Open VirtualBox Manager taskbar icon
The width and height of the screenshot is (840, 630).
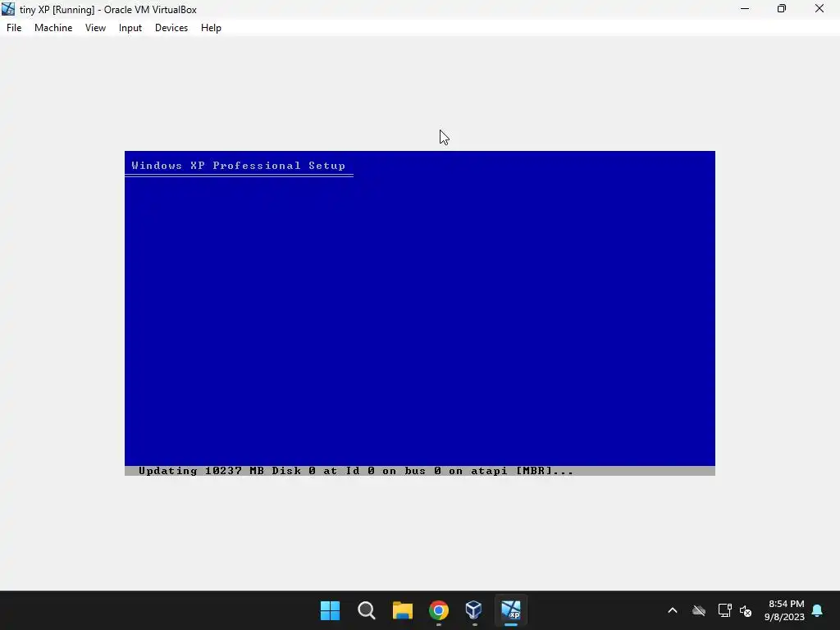474,610
